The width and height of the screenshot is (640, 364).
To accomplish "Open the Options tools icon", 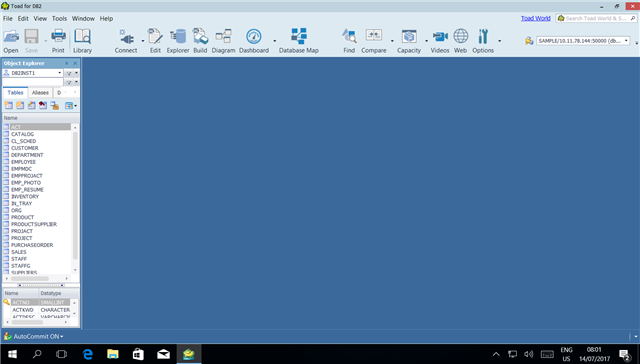I will [483, 37].
